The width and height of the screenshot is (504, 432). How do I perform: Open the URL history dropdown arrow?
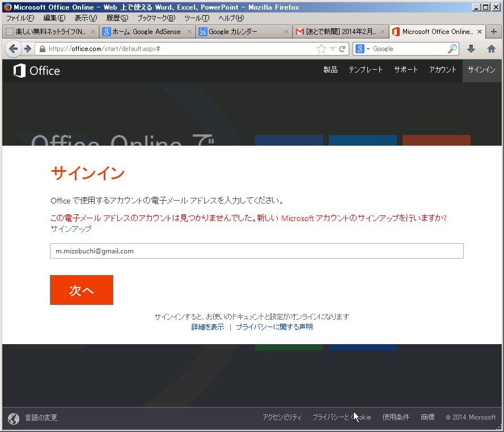point(332,49)
